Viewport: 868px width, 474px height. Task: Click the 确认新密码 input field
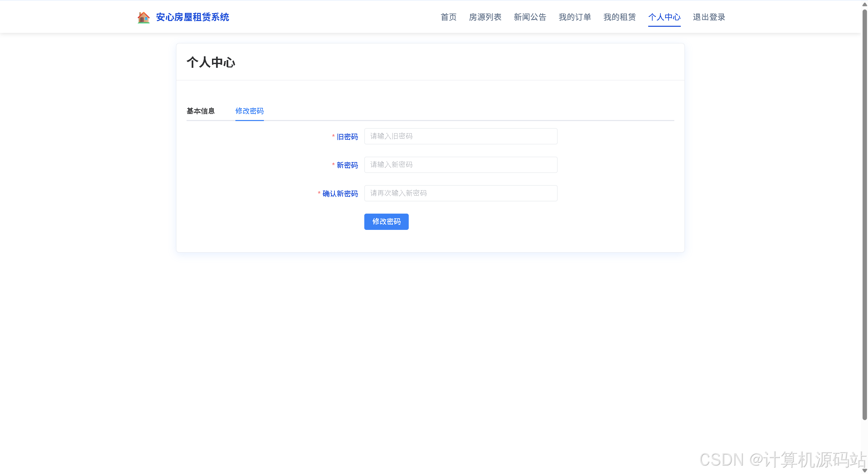[461, 193]
